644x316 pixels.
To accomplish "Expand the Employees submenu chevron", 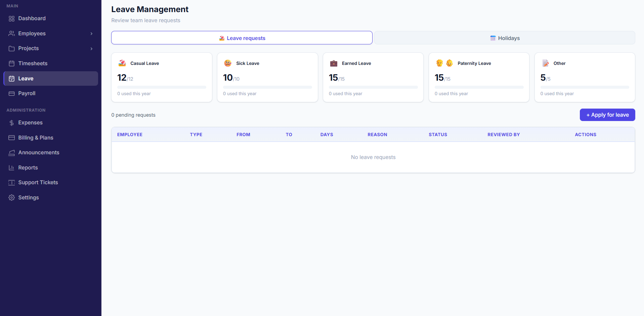I will pyautogui.click(x=91, y=34).
